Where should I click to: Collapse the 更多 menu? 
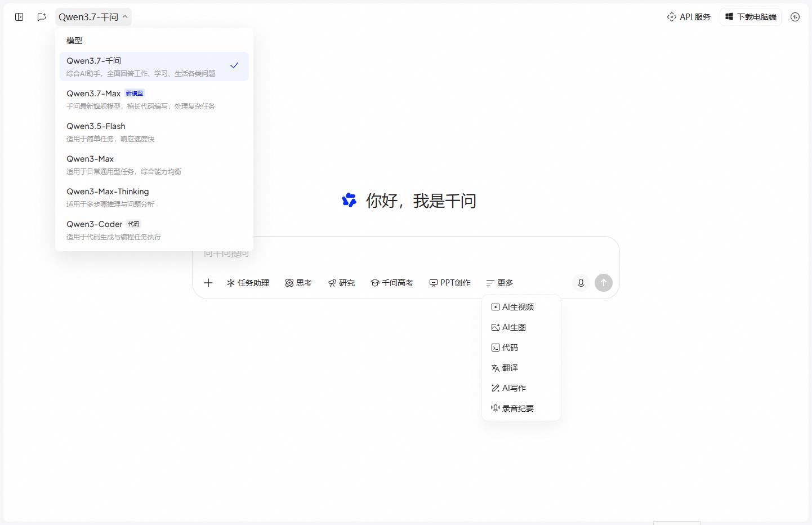499,283
